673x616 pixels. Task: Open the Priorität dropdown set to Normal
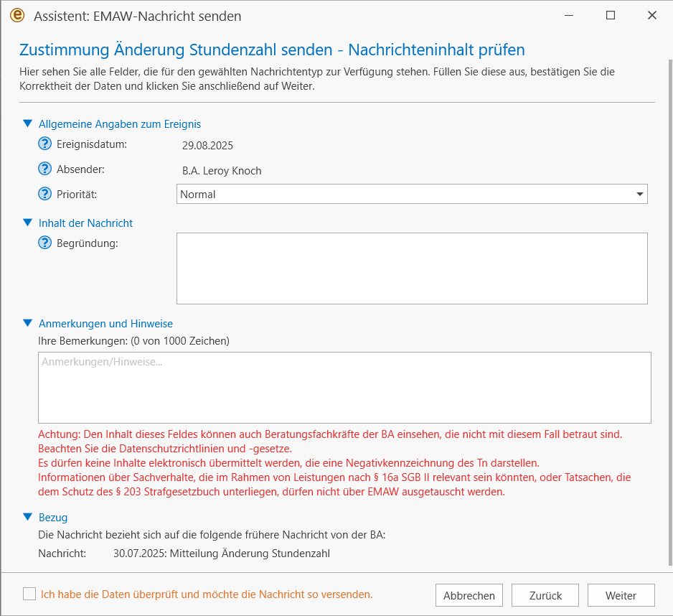pyautogui.click(x=412, y=194)
